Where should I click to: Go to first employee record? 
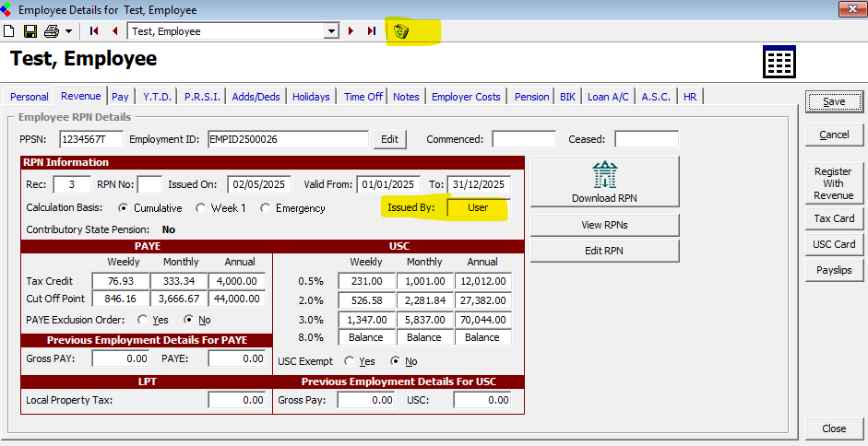coord(94,31)
